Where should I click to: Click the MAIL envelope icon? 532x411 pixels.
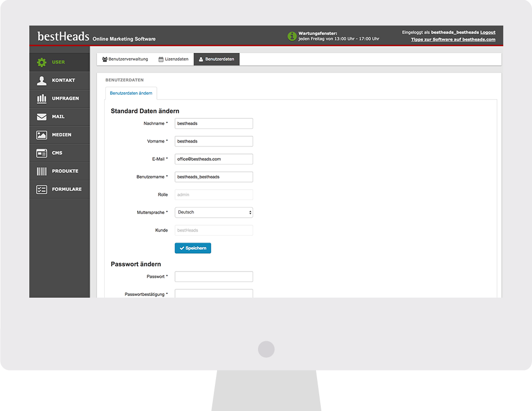pyautogui.click(x=41, y=117)
